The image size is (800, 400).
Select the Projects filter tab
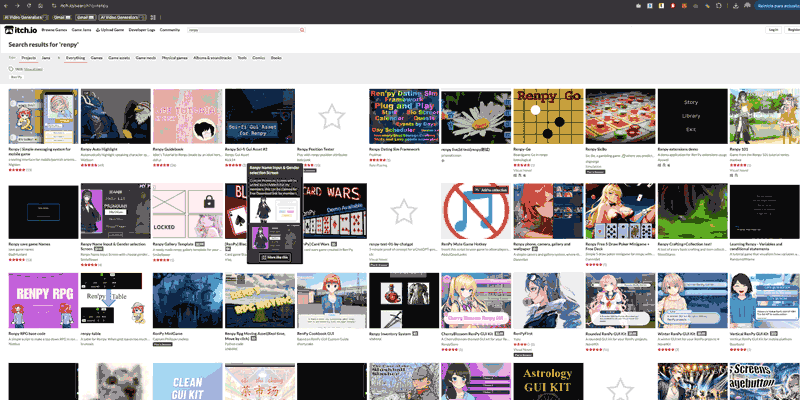click(x=29, y=58)
